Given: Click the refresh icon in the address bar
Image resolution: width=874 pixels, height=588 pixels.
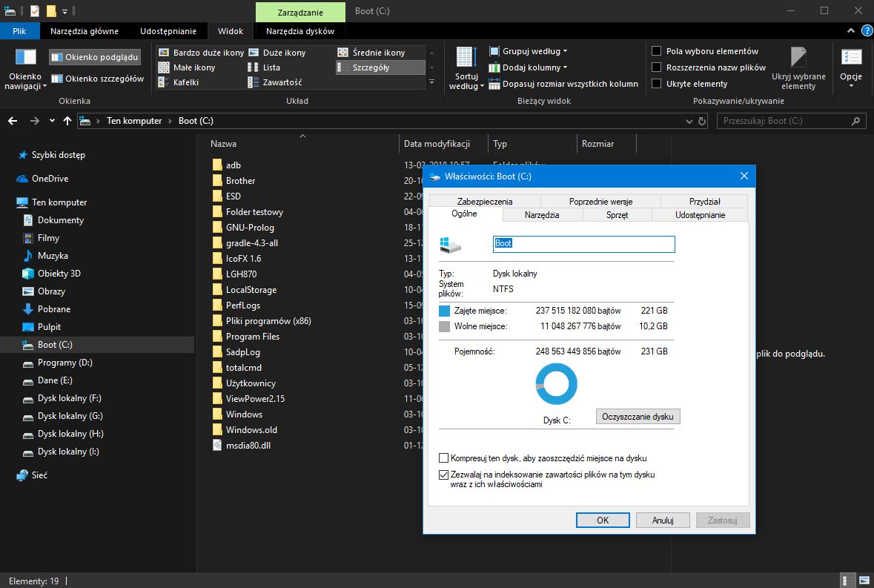Looking at the screenshot, I should (x=701, y=120).
